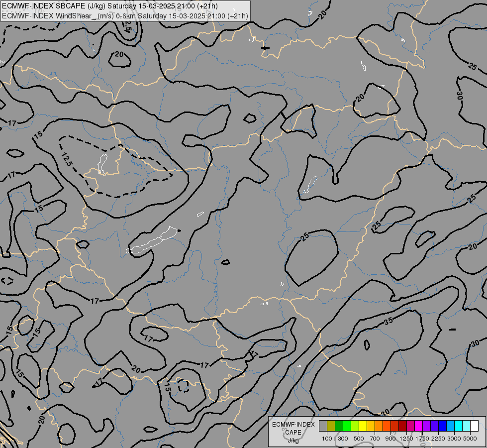Click the 35 wind shear contour label
Viewport: 487px width, 448px height.
[x=389, y=321]
